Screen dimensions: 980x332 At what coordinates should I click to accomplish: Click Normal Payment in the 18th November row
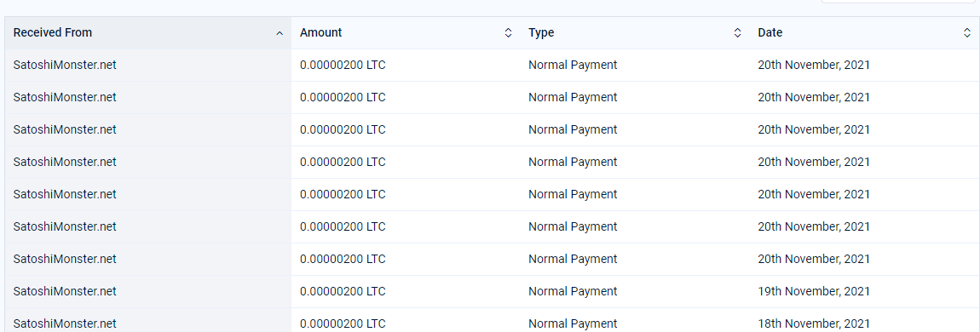tap(573, 323)
